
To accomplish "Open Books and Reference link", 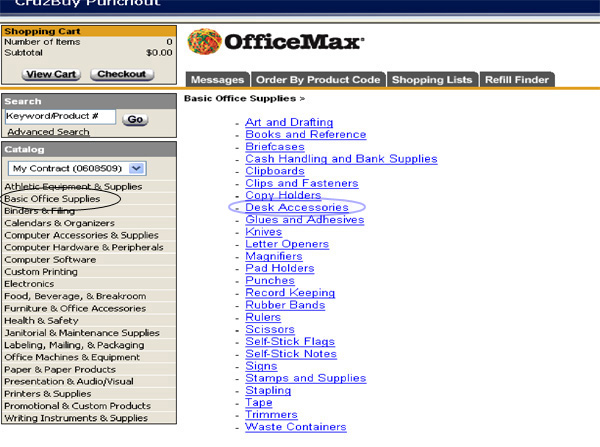I will tap(306, 134).
